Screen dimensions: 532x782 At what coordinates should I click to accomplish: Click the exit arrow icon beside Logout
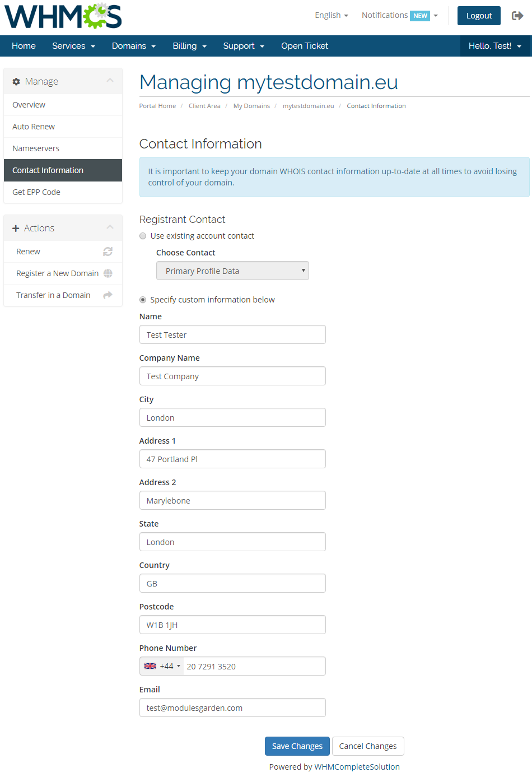[517, 16]
